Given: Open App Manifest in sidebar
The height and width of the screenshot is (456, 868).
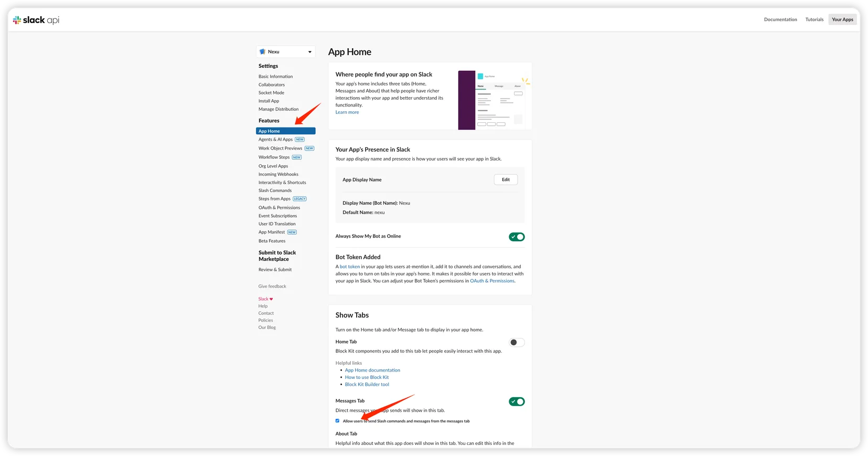Looking at the screenshot, I should (x=272, y=232).
